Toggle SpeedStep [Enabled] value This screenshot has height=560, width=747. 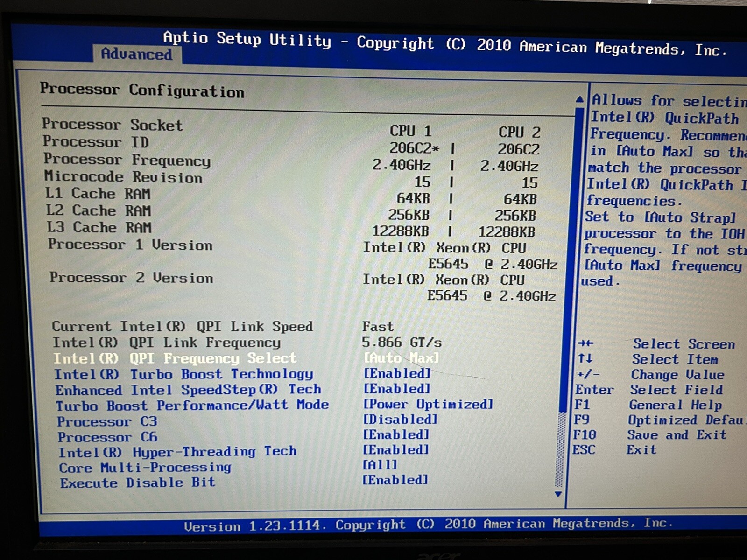click(397, 388)
